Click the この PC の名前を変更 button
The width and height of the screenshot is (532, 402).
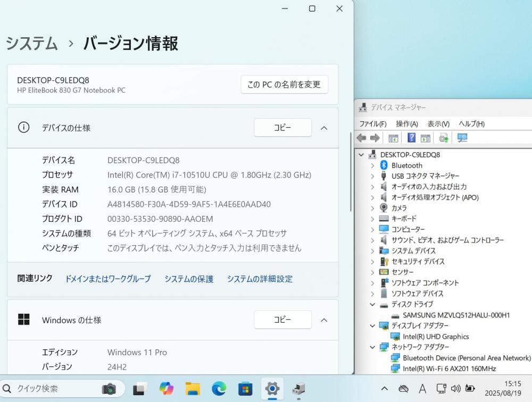(284, 84)
